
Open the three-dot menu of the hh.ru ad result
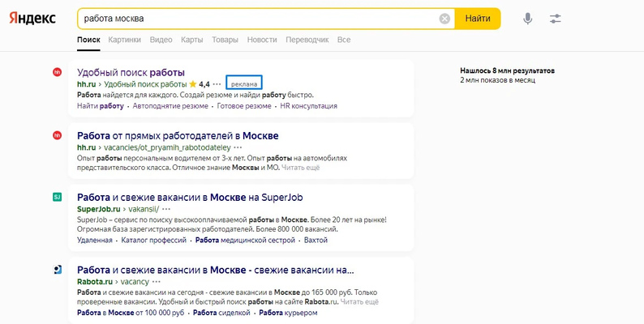tap(217, 84)
